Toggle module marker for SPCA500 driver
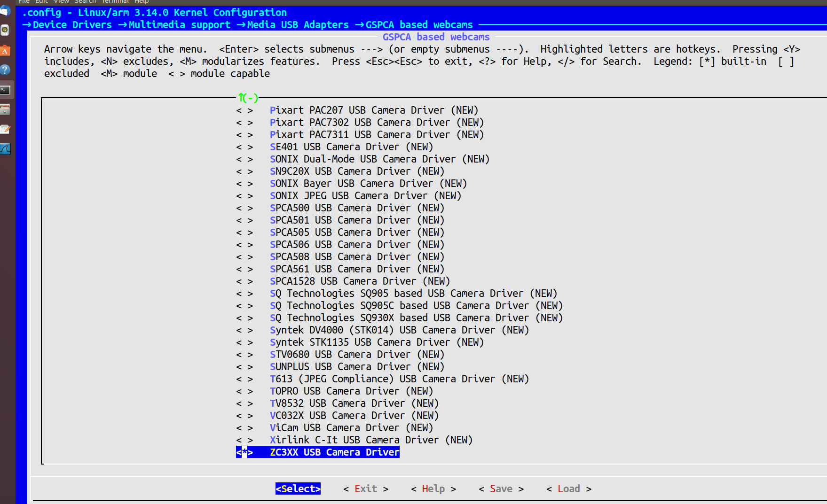This screenshot has height=504, width=827. (x=244, y=208)
